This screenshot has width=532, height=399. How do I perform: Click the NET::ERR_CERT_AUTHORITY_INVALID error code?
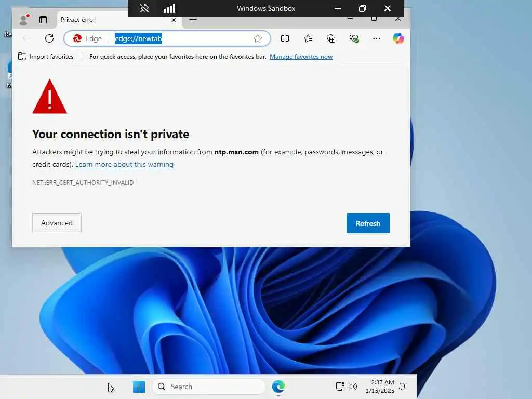pos(83,182)
